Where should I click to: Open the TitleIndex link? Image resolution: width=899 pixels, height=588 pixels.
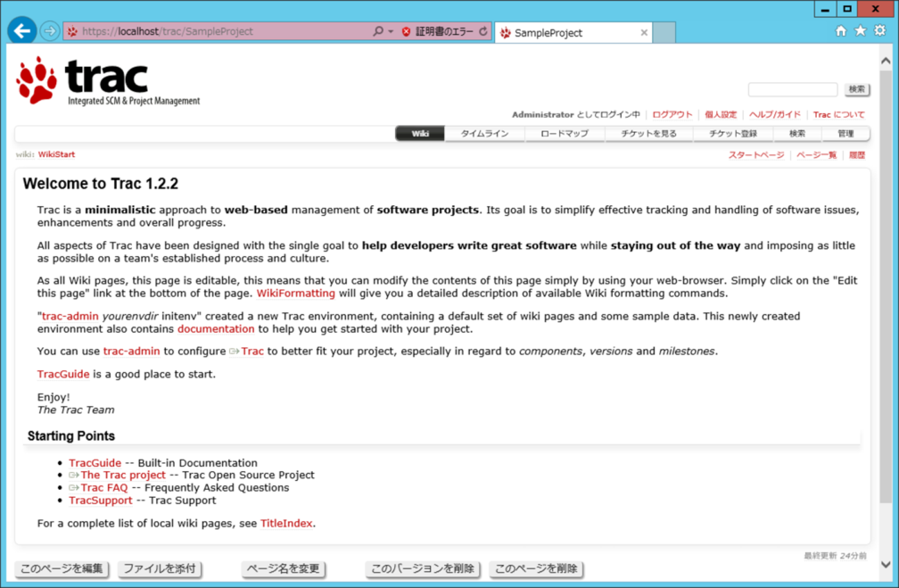286,524
